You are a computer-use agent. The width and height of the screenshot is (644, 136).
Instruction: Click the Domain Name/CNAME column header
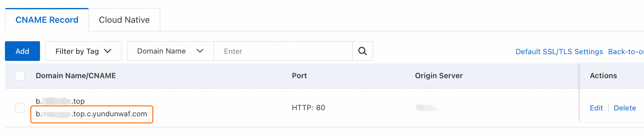pyautogui.click(x=76, y=76)
